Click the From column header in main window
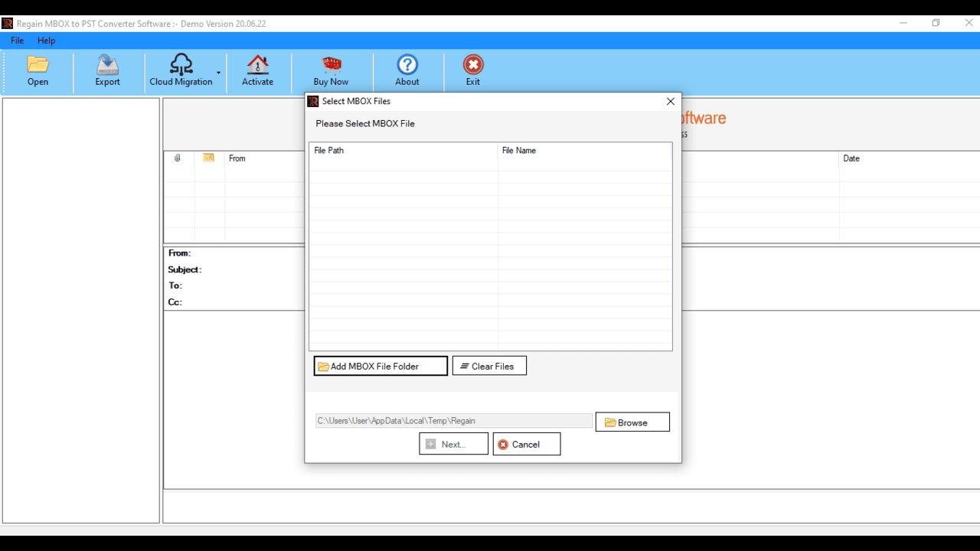 pos(237,158)
